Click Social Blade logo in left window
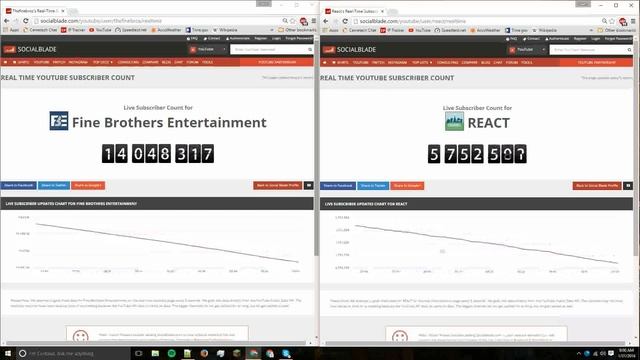The height and width of the screenshot is (360, 640). coord(30,49)
